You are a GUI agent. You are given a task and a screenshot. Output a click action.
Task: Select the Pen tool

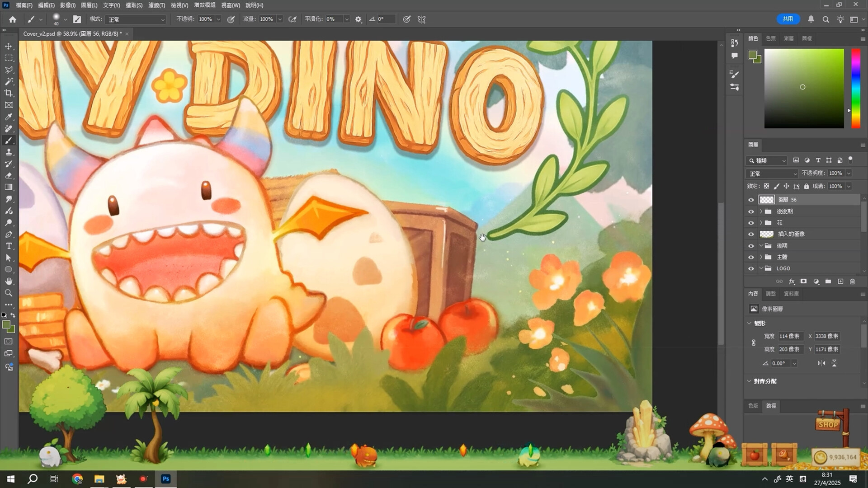(9, 235)
